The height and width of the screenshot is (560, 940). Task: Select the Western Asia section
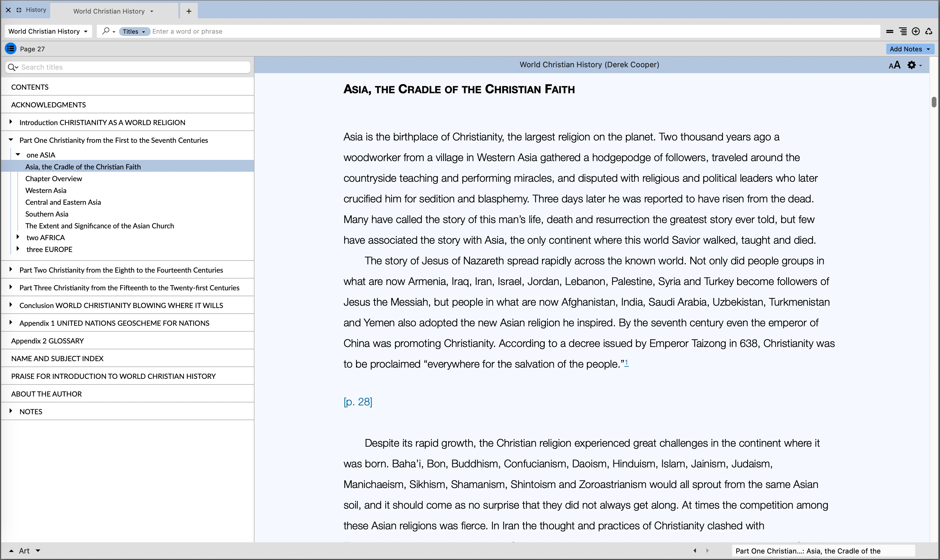46,190
